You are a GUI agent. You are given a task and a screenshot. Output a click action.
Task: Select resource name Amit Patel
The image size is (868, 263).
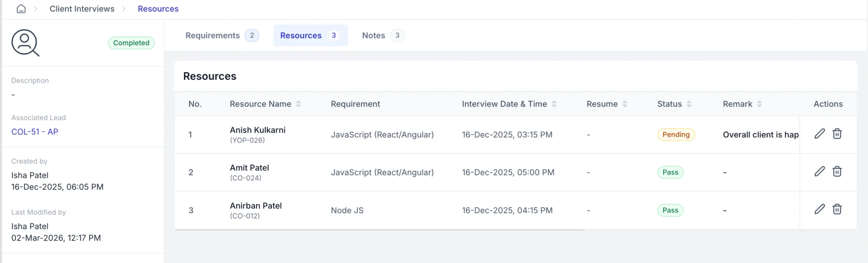pyautogui.click(x=249, y=168)
